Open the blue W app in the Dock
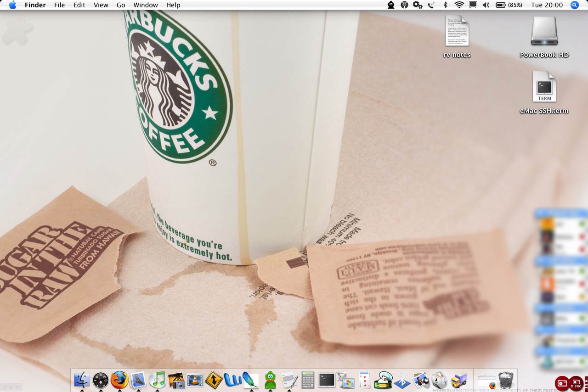Image resolution: width=588 pixels, height=392 pixels. pyautogui.click(x=232, y=380)
